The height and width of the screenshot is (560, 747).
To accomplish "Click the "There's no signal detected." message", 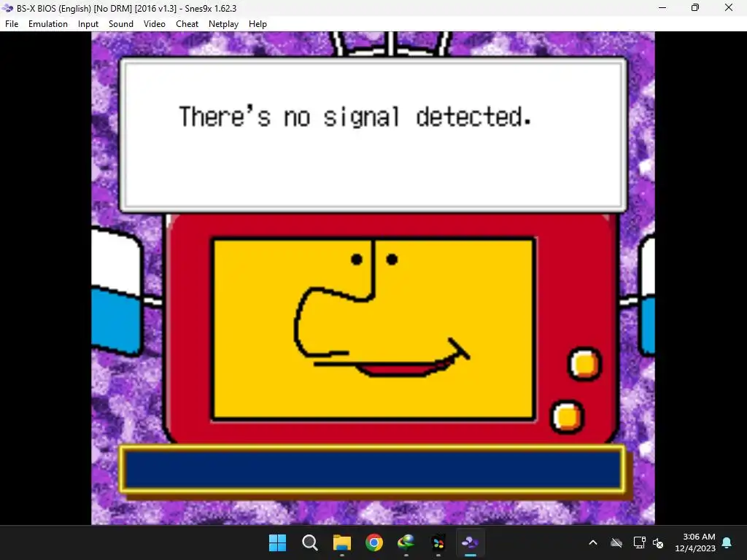I will [355, 117].
